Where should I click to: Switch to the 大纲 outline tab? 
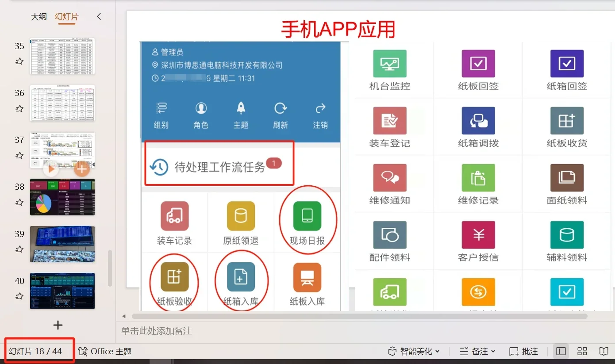point(39,16)
